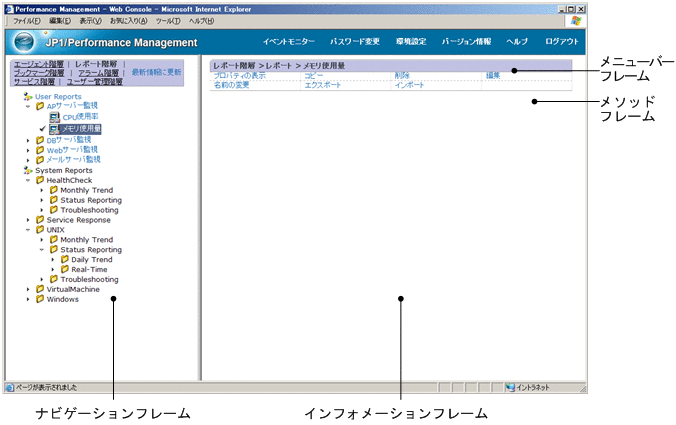Expand the Daily Trend tree node
676x425 pixels.
tap(53, 260)
